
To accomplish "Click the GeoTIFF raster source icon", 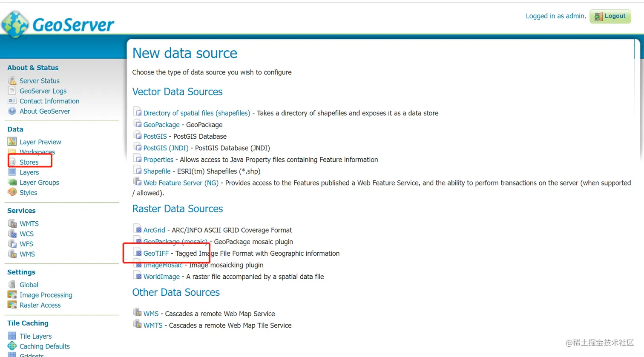I will [x=137, y=253].
